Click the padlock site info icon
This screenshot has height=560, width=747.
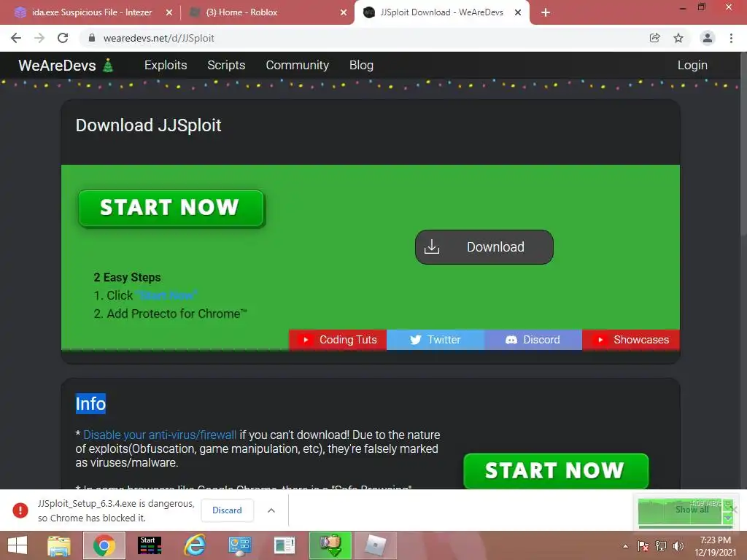click(x=92, y=38)
